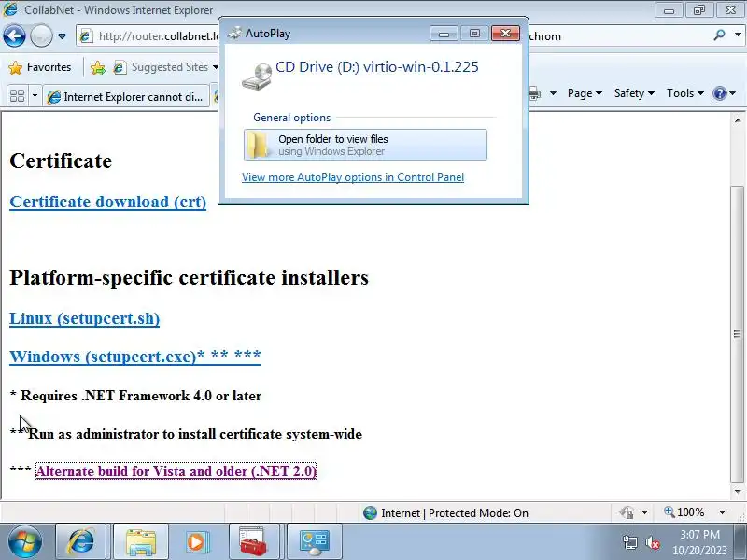Open the Favorites star button
Image resolution: width=747 pixels, height=560 pixels.
pyautogui.click(x=39, y=67)
